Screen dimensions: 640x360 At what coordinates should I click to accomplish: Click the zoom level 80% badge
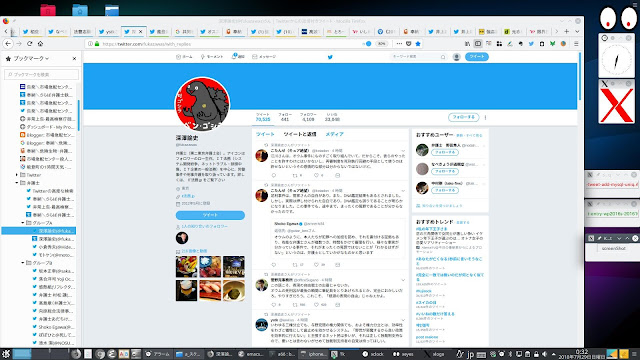pyautogui.click(x=381, y=44)
